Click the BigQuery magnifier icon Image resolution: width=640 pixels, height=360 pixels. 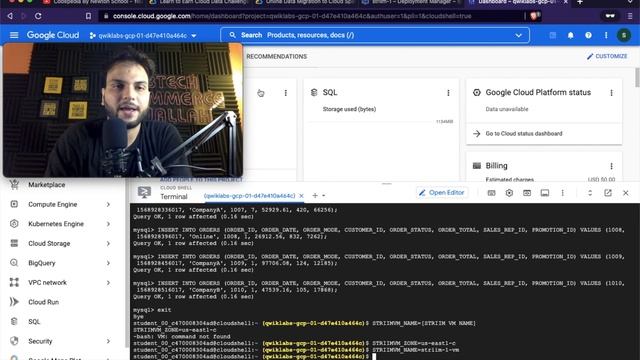click(x=14, y=262)
